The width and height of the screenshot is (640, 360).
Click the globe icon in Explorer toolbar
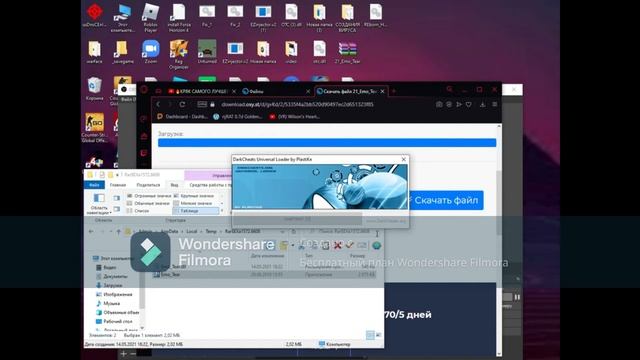[x=376, y=245]
